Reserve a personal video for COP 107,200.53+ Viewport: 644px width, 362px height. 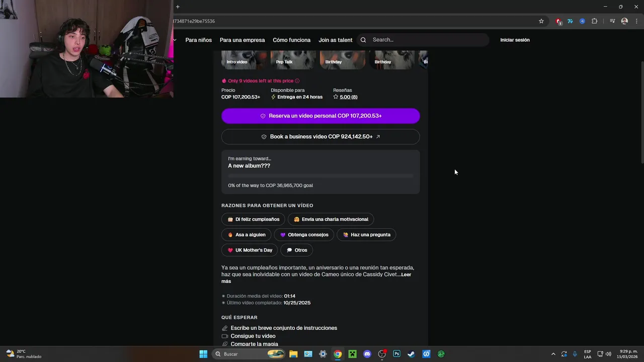pyautogui.click(x=320, y=116)
